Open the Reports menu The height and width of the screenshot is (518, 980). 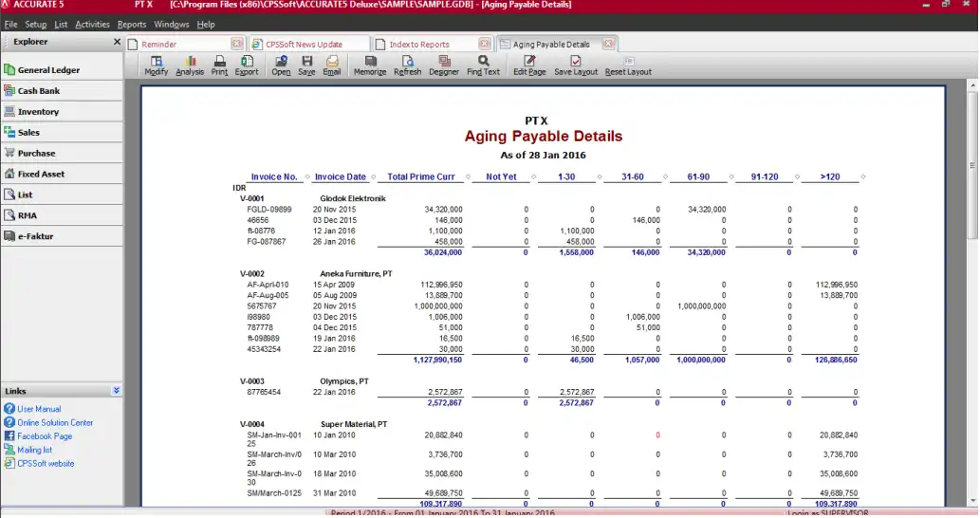tap(131, 25)
